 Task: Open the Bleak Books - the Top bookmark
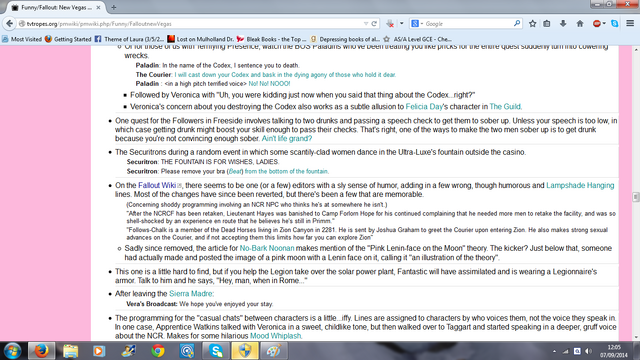(271, 39)
